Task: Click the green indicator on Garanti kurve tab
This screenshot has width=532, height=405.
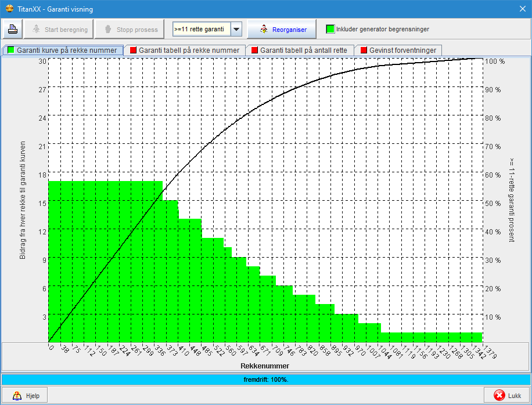Action: coord(11,50)
